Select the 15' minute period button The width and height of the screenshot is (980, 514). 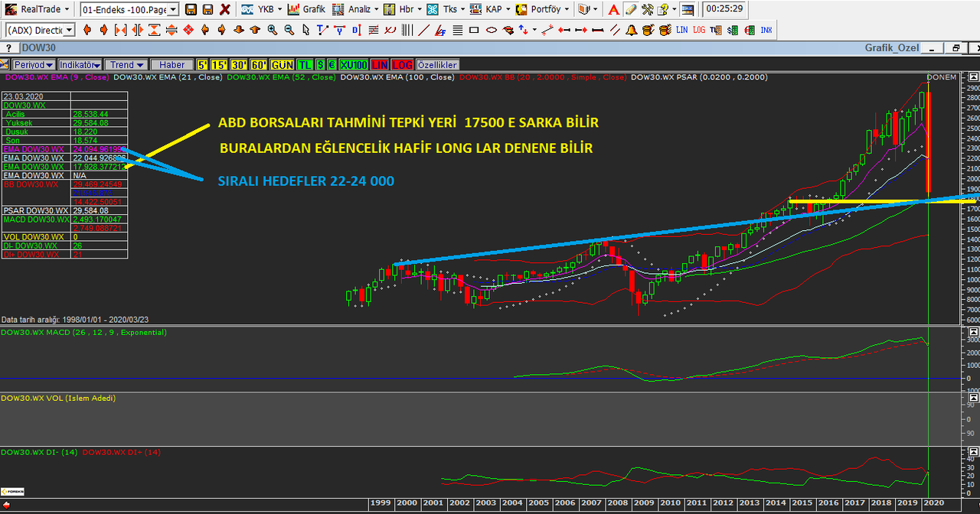tap(219, 65)
